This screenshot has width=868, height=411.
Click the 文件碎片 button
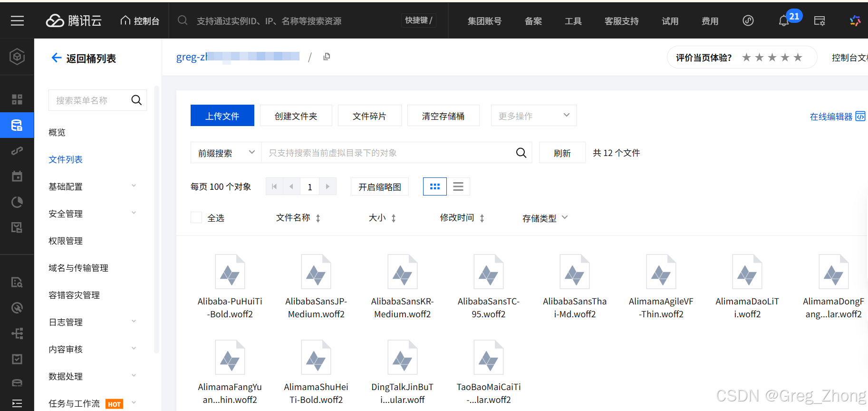coord(370,116)
